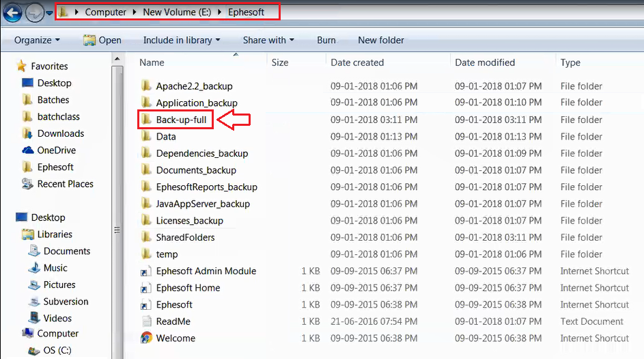Click the OS (C:) drive icon
Screen dimensions: 644x359
point(33,350)
